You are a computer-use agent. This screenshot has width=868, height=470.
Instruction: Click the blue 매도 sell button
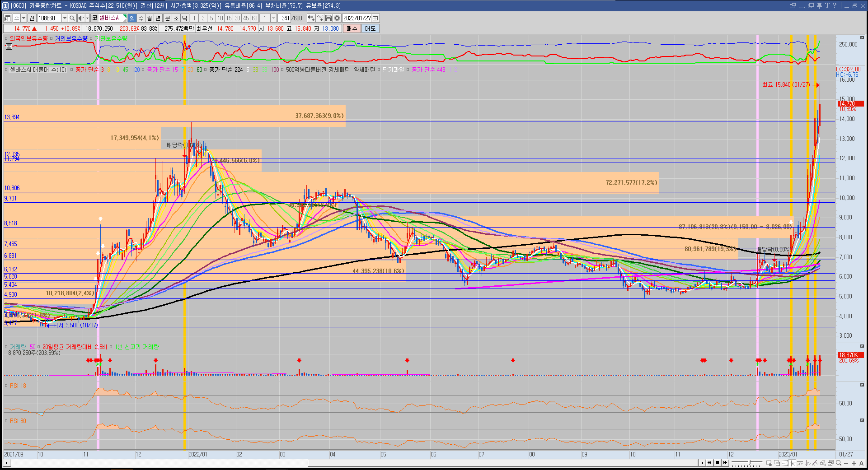tap(371, 28)
